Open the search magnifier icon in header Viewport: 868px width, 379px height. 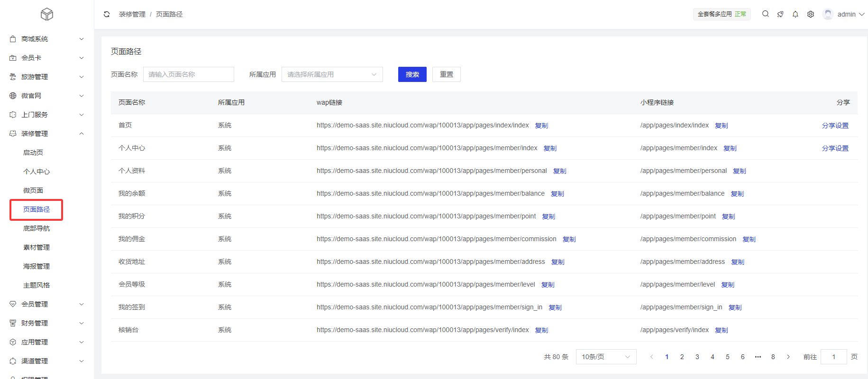point(765,14)
